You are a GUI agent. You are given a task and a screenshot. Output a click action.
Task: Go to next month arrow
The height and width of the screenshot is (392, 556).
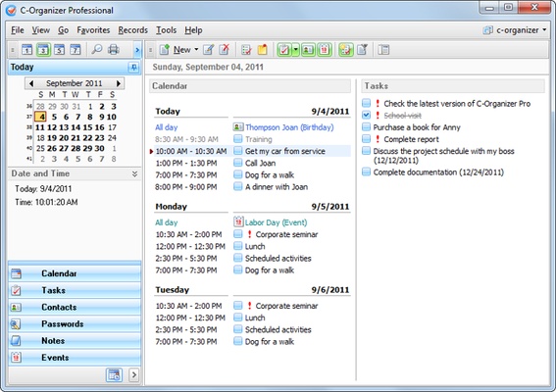(119, 83)
